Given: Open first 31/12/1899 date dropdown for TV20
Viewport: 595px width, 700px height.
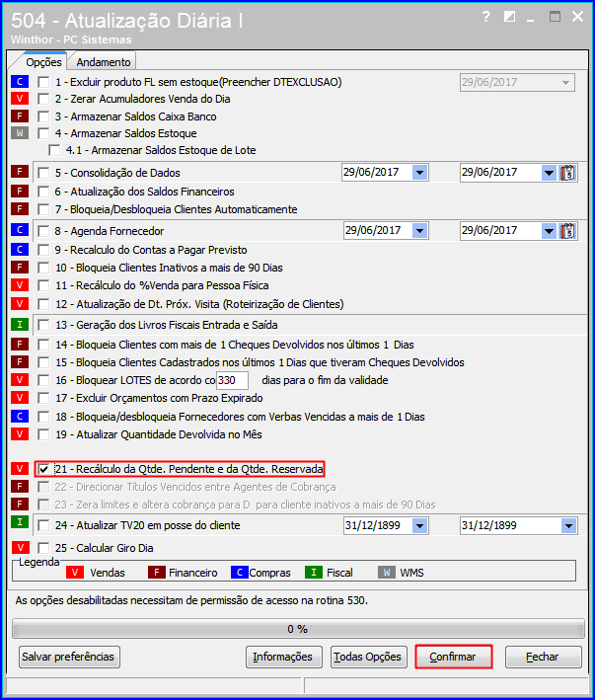Looking at the screenshot, I should tap(419, 526).
